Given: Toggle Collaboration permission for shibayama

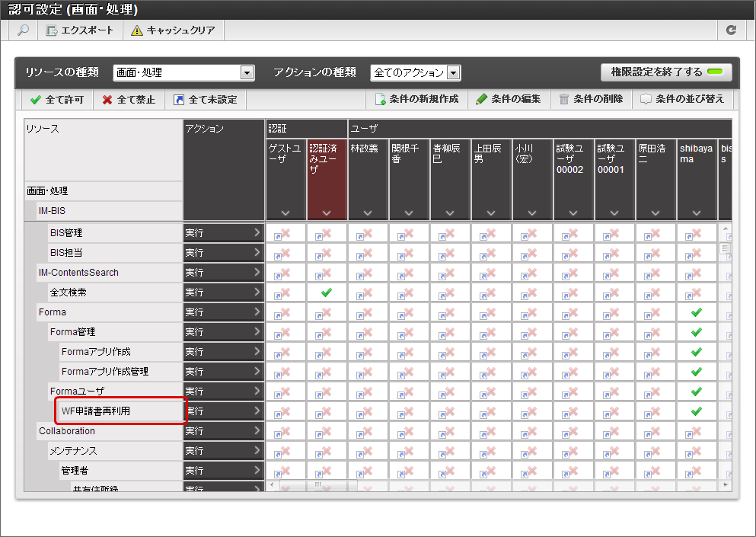Looking at the screenshot, I should 696,431.
